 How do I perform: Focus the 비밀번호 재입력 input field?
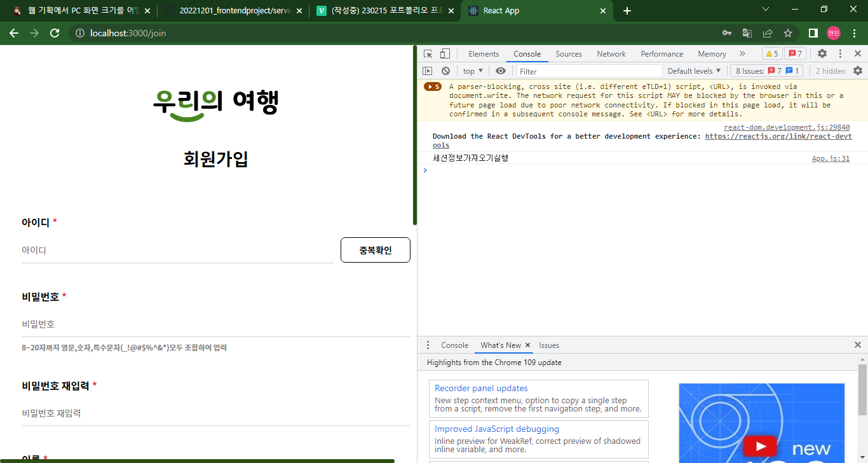click(216, 413)
